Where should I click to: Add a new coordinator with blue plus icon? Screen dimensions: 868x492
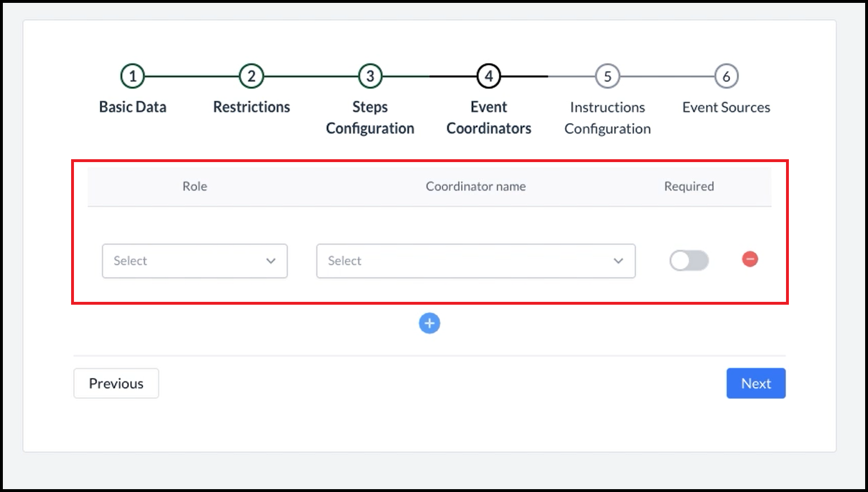429,323
